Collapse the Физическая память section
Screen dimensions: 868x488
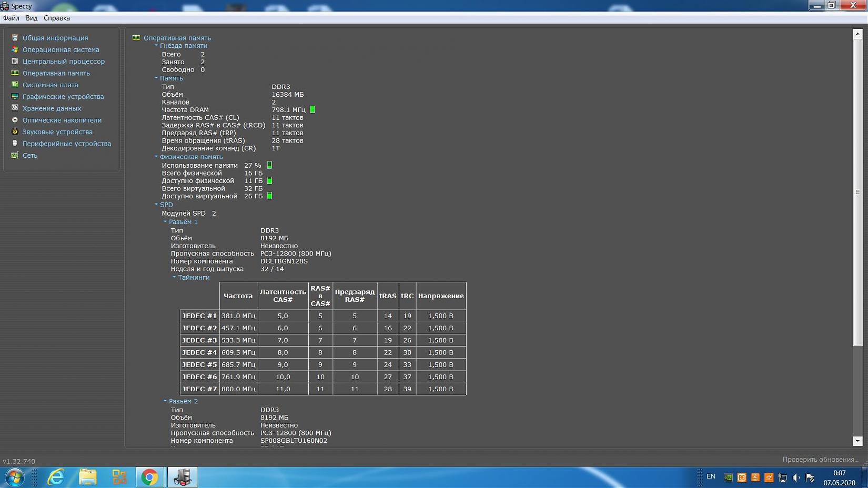(156, 157)
